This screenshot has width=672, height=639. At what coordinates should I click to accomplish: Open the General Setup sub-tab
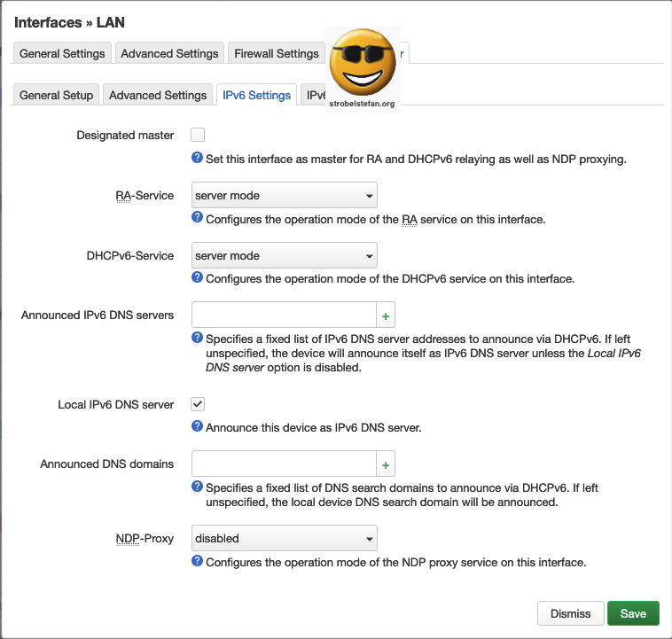[56, 95]
